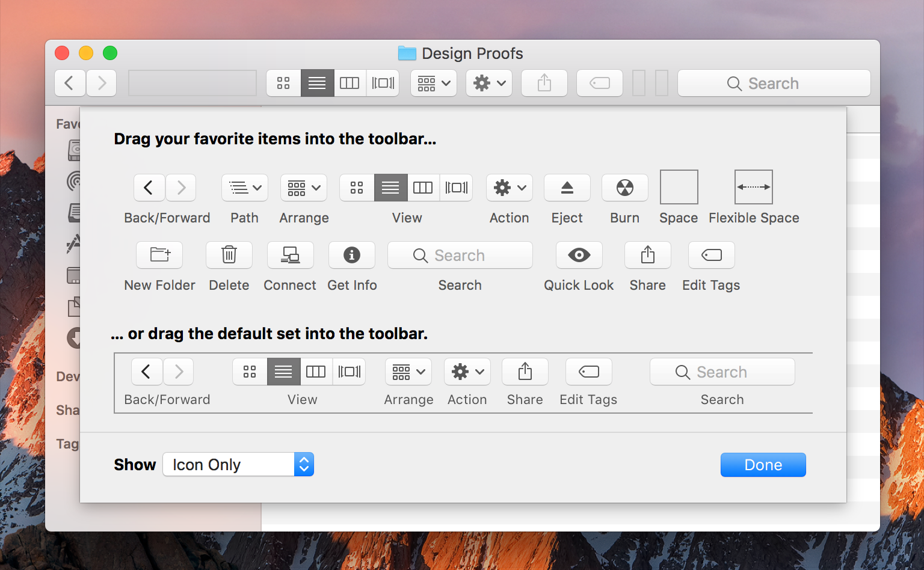Click the default set's Back arrow
924x570 pixels.
coord(147,372)
